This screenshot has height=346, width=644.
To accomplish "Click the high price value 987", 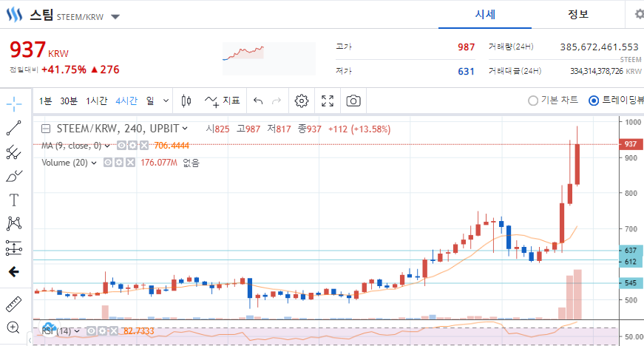I will coord(466,47).
